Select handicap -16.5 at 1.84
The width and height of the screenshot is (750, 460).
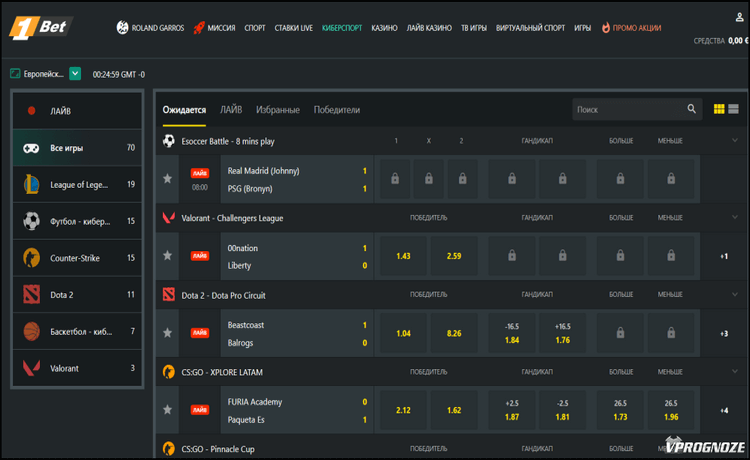(512, 333)
